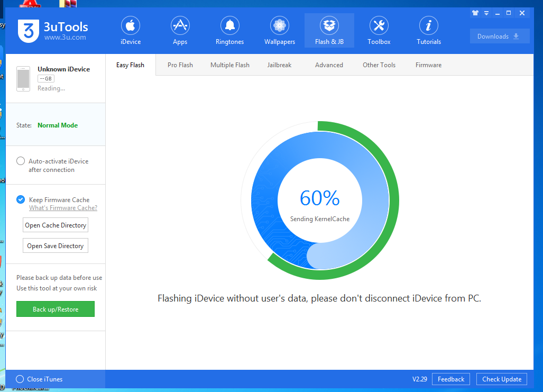
Task: Click the 60% percentage text
Action: 320,198
